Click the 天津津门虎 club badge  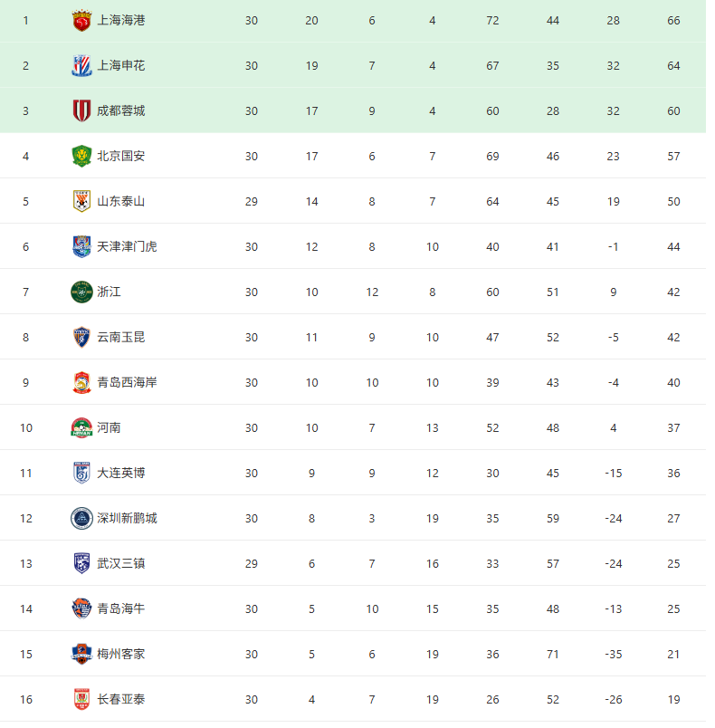click(x=81, y=246)
